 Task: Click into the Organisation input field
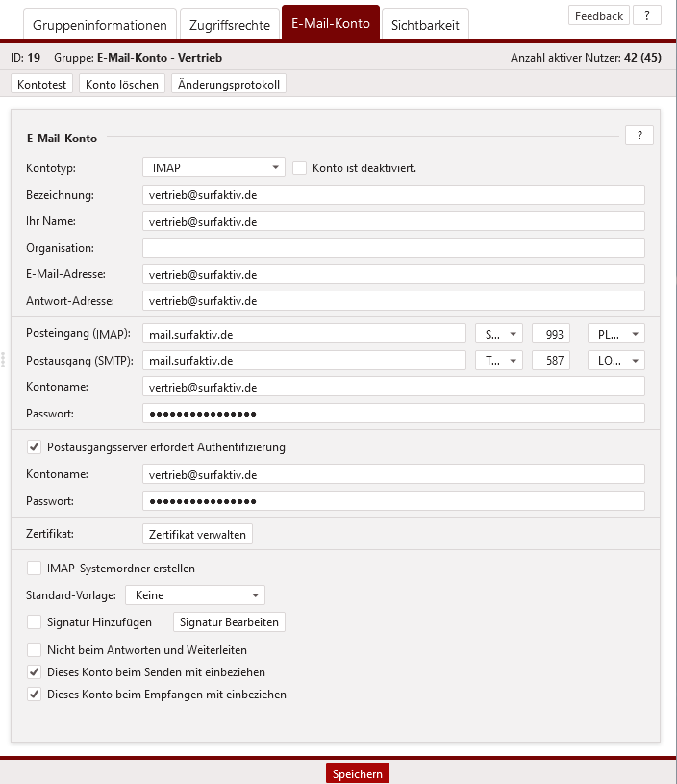(393, 248)
